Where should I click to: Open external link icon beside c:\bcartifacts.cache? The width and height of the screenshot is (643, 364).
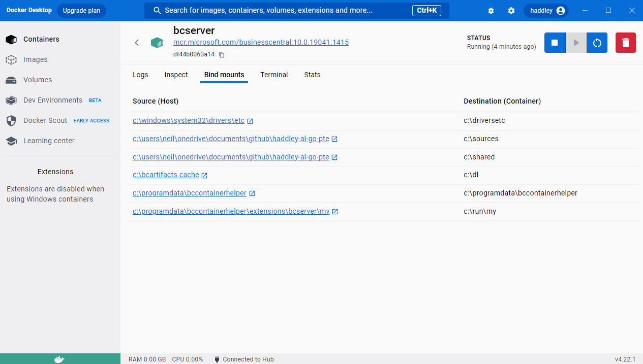point(204,175)
